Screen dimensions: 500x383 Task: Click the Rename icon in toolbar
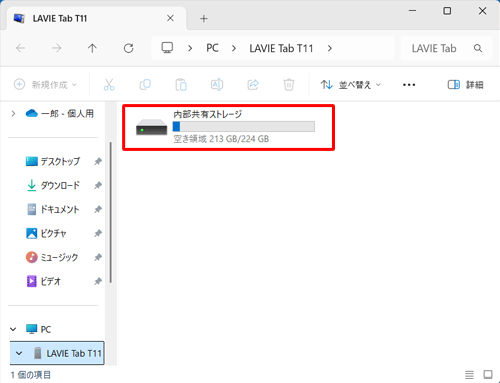(217, 85)
